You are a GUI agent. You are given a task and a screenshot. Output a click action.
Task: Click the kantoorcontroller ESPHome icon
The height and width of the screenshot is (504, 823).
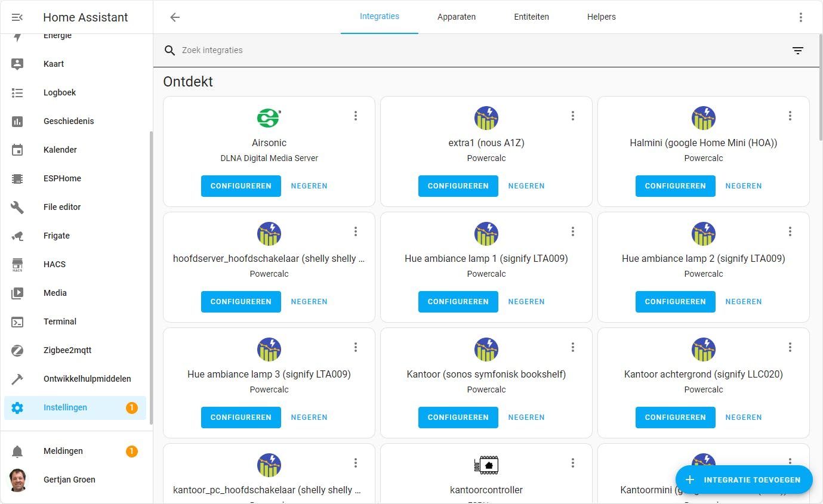coord(486,465)
